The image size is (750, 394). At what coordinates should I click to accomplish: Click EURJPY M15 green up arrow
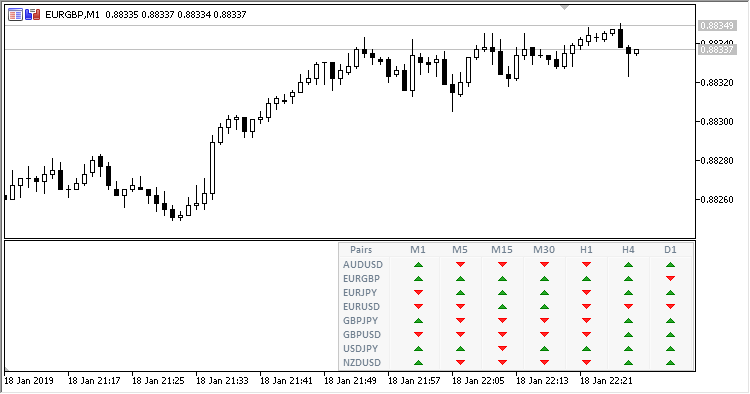pyautogui.click(x=502, y=292)
